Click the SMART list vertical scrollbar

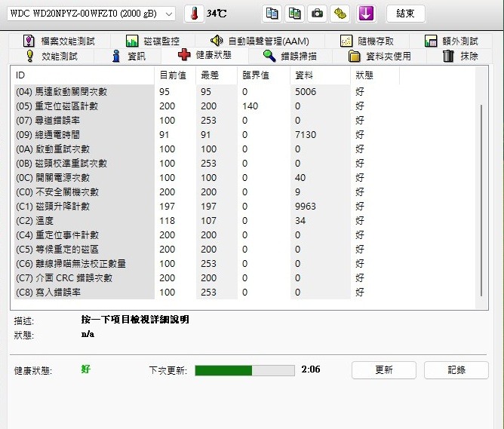(x=481, y=188)
